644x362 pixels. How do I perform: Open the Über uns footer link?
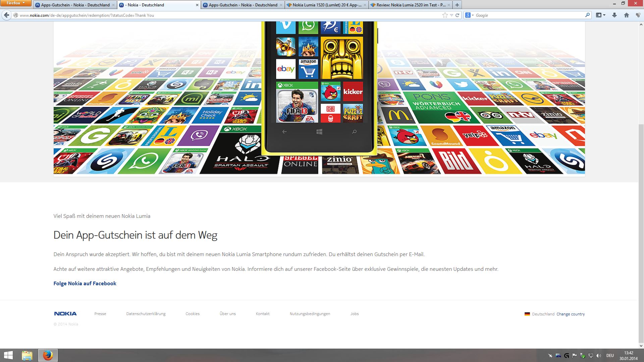click(x=228, y=314)
